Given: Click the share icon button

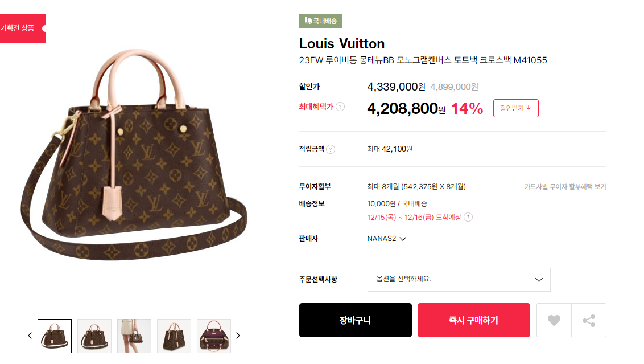Looking at the screenshot, I should pyautogui.click(x=589, y=320).
